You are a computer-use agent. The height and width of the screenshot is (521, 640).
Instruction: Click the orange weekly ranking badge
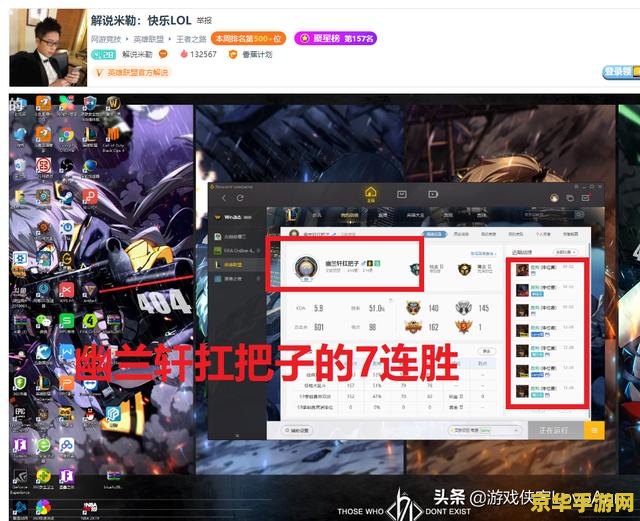248,39
